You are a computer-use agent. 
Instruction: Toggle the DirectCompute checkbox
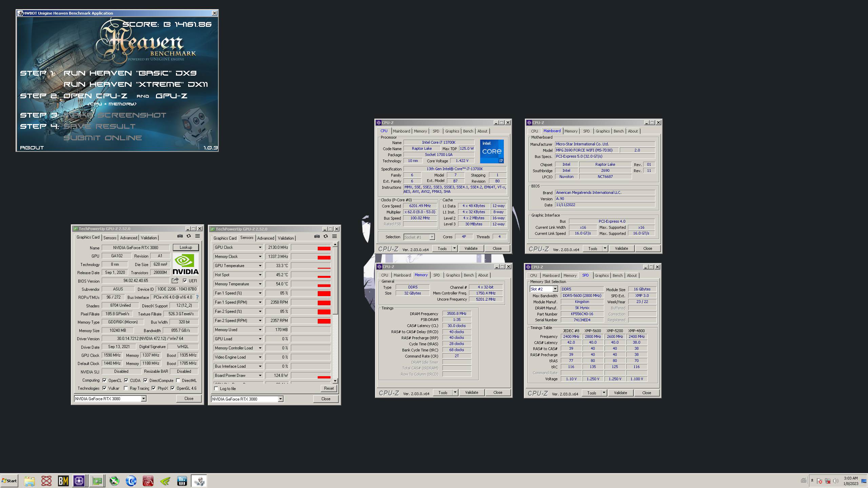click(x=145, y=380)
